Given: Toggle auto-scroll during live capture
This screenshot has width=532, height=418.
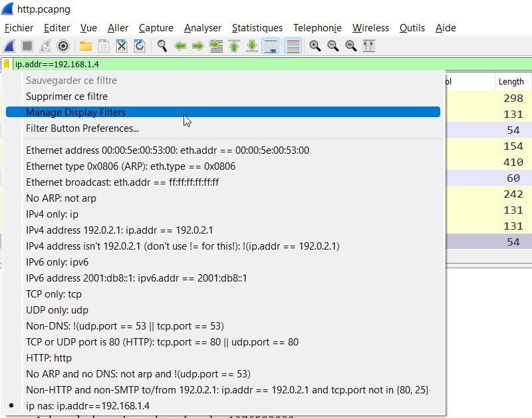Looking at the screenshot, I should [x=270, y=46].
